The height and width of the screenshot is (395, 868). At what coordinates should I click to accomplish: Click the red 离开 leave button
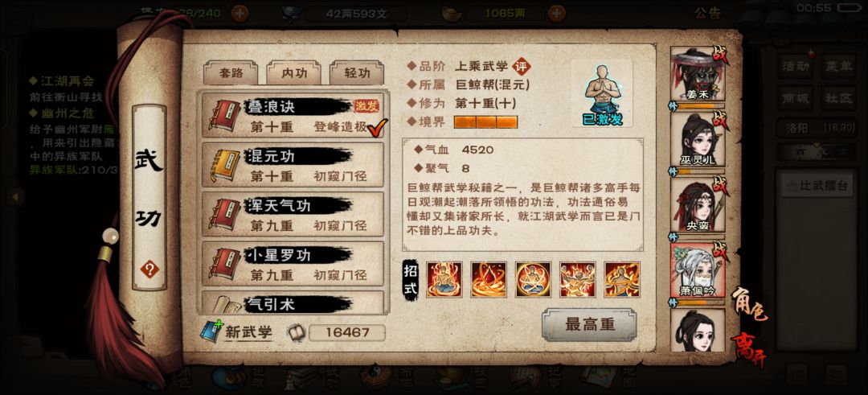point(749,350)
